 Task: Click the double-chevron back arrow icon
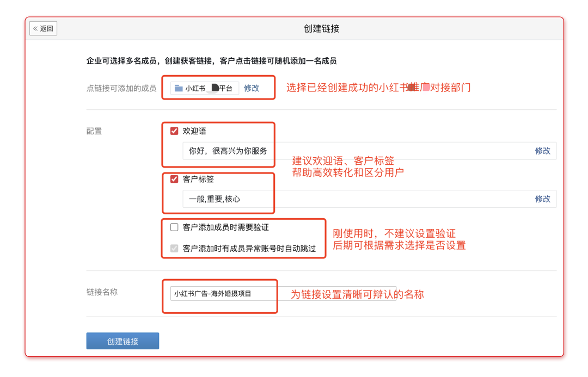tap(36, 29)
